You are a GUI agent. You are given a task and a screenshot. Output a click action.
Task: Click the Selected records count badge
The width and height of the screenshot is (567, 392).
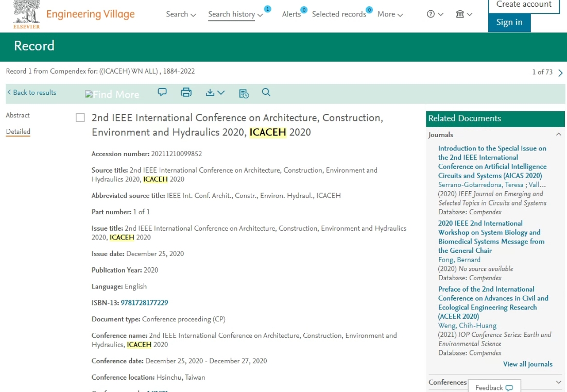(369, 10)
